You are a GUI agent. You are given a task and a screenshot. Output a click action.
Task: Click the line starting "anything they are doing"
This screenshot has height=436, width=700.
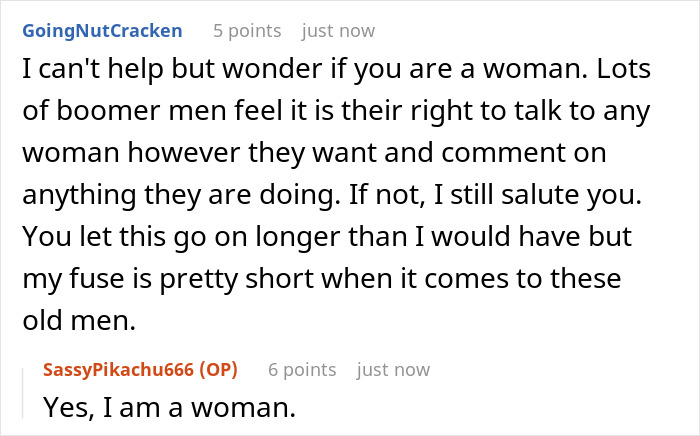click(332, 195)
